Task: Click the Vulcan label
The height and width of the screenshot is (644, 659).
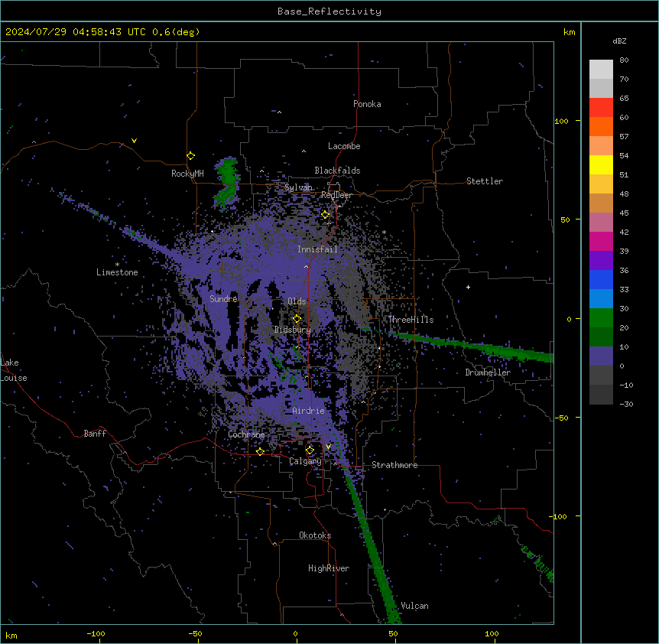Action: click(x=415, y=606)
